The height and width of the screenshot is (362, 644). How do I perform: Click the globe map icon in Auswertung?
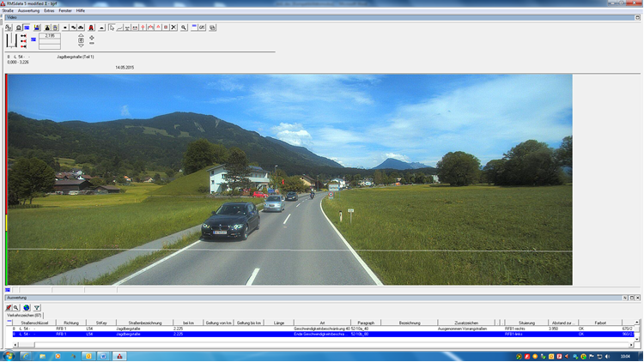pyautogui.click(x=27, y=307)
